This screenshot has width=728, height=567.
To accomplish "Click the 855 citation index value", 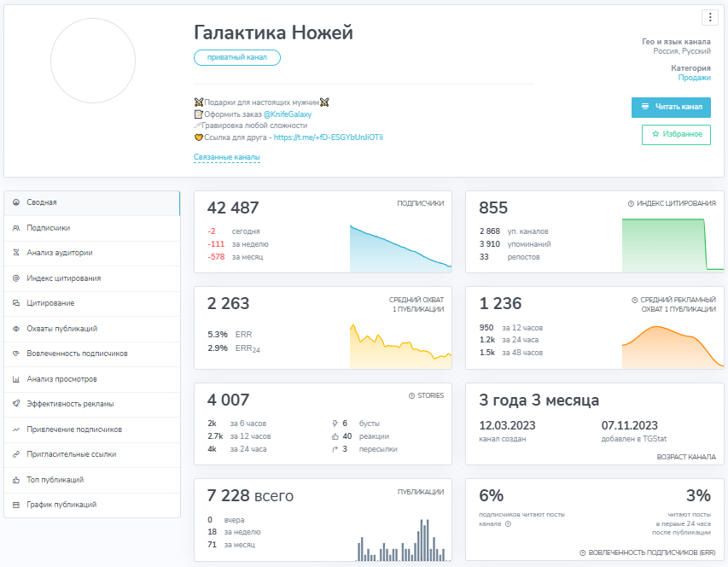I will [493, 208].
